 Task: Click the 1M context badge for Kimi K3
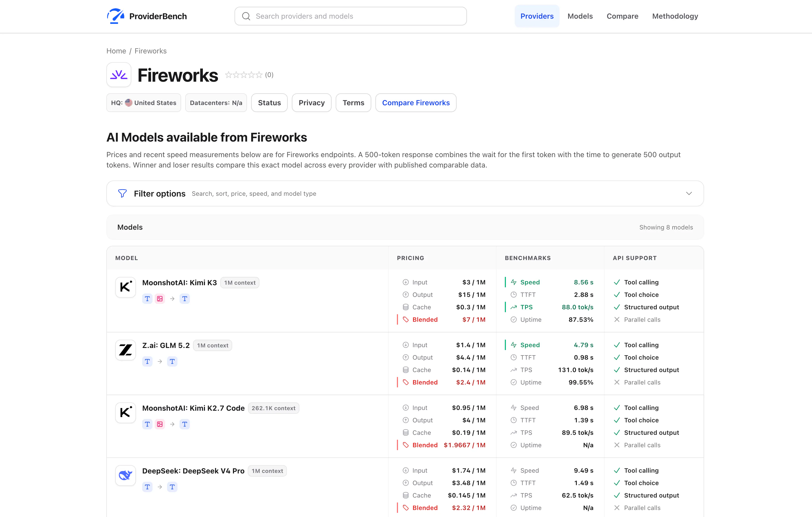(x=240, y=283)
